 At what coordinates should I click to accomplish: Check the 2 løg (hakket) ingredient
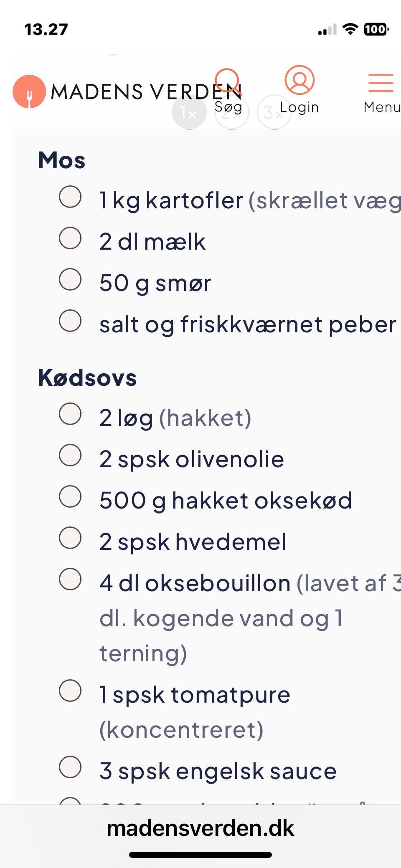pyautogui.click(x=70, y=414)
